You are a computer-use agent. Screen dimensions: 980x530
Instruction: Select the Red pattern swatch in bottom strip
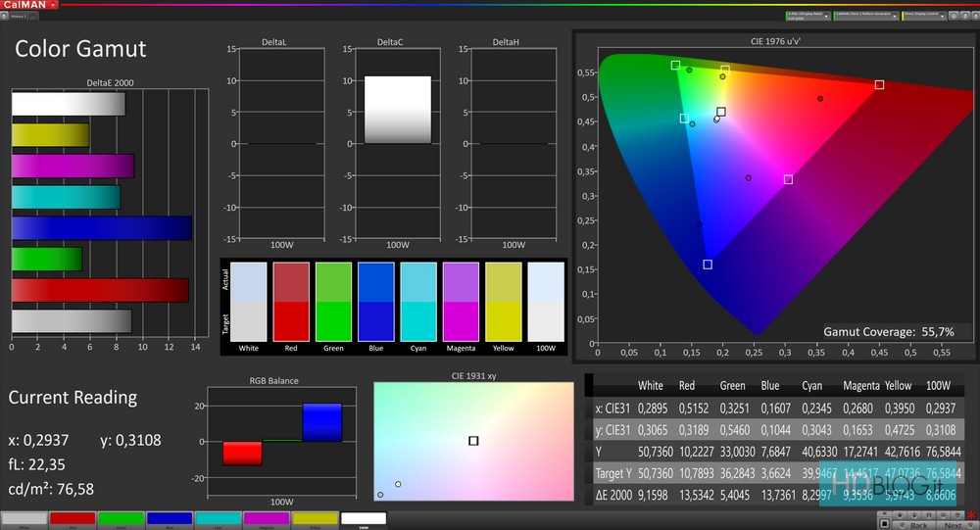point(73,518)
